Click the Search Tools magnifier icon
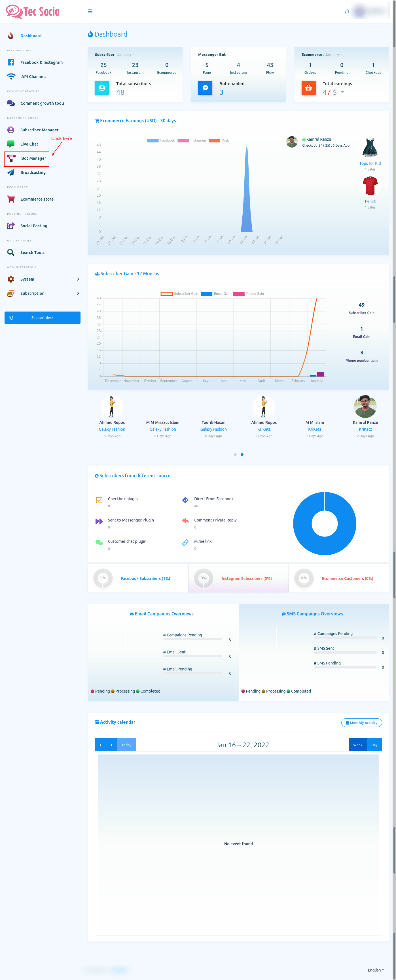Screen dimensions: 396x980 click(x=11, y=252)
